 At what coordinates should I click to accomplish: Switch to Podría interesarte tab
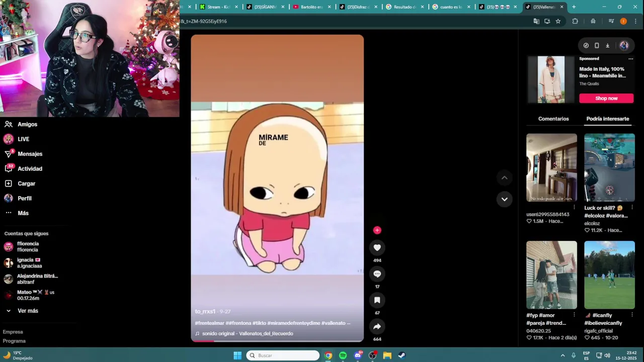click(x=608, y=119)
